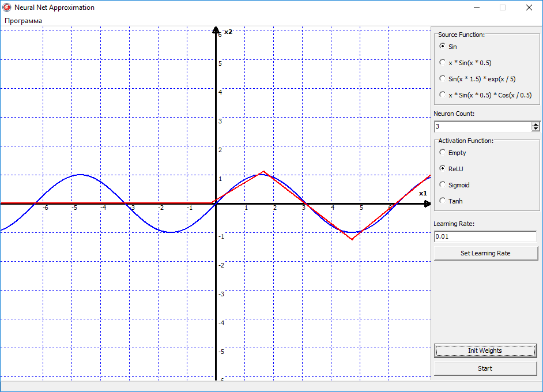Decrease neuron count with down arrow
The image size is (543, 392).
pos(536,129)
